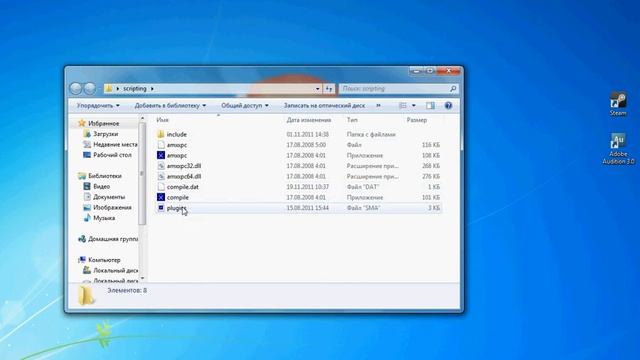Expand the breadcrumb arrow before scripting

click(118, 89)
